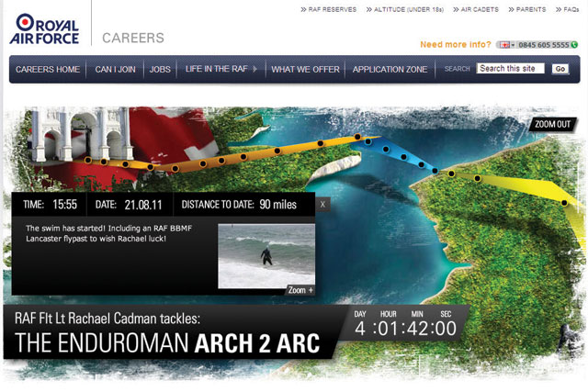Click the date value 21.08.11
Image resolution: width=588 pixels, height=392 pixels.
[x=143, y=205]
